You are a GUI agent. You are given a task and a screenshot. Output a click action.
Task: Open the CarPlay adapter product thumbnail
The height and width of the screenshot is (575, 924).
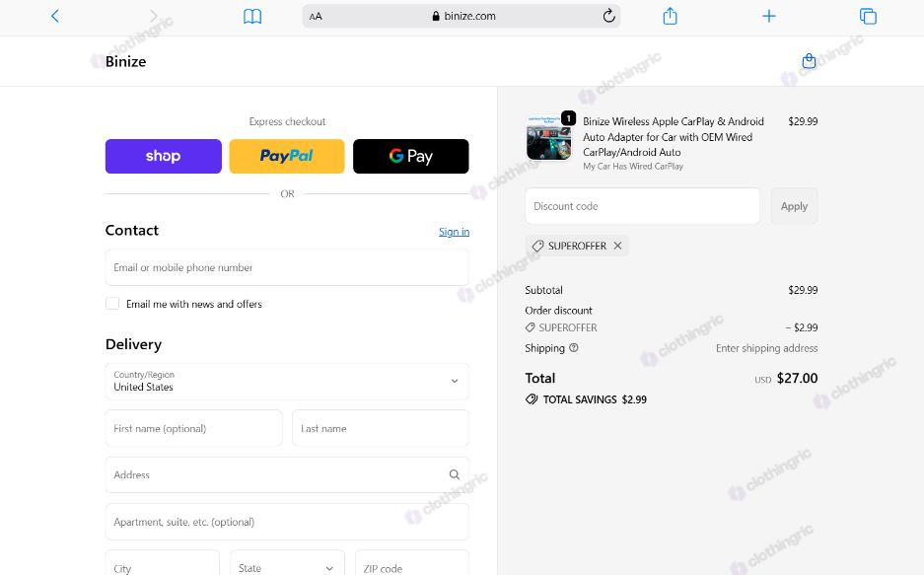tap(548, 138)
